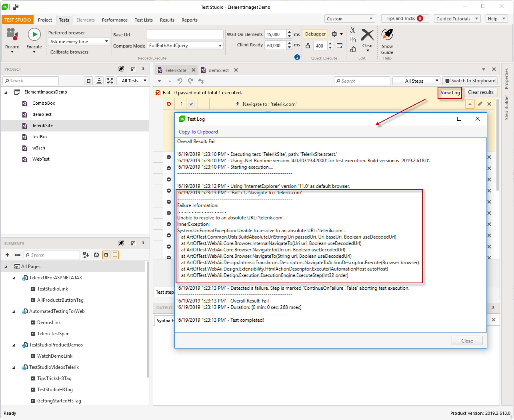The image size is (514, 420).
Task: Start recording with the Record camera icon
Action: (12, 35)
